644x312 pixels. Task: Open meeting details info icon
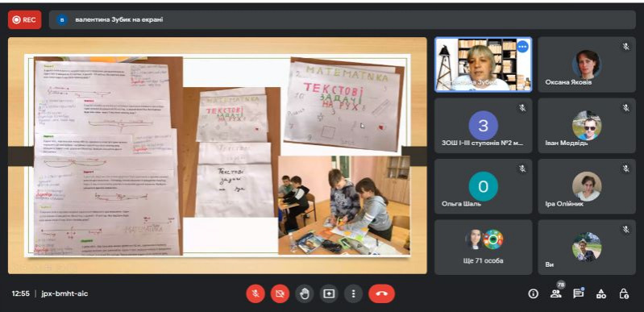533,293
